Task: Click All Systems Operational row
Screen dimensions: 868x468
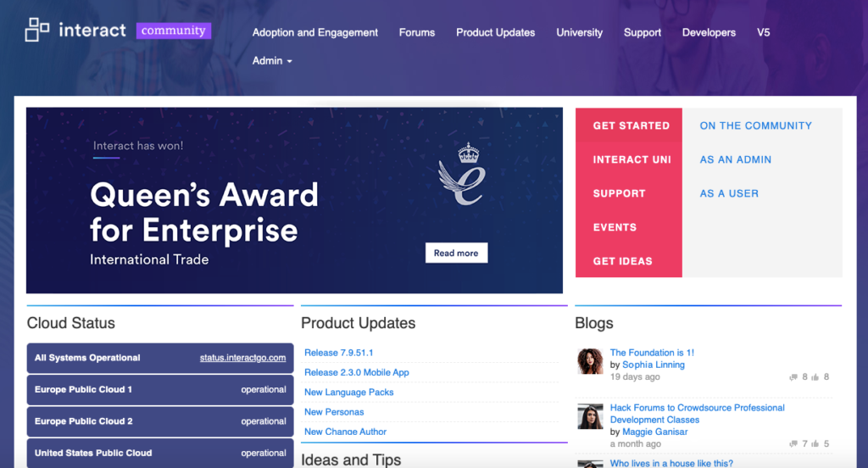Action: click(160, 358)
